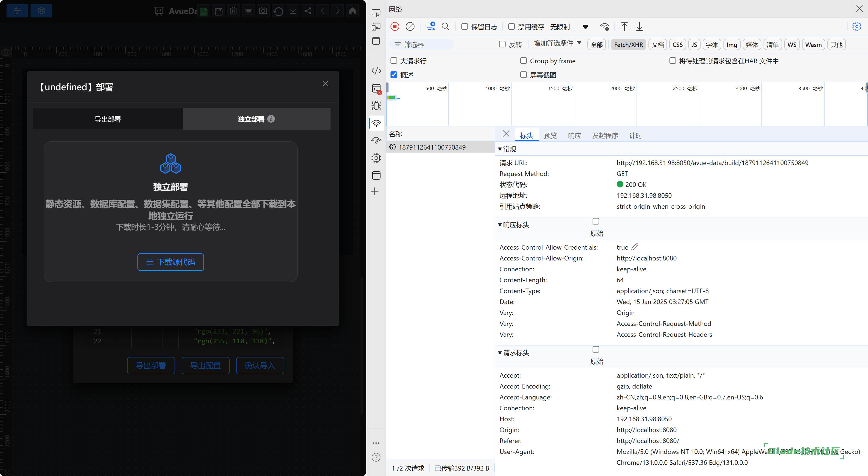Click the AvueData screenshot camera icon
The width and height of the screenshot is (868, 476).
click(x=263, y=11)
